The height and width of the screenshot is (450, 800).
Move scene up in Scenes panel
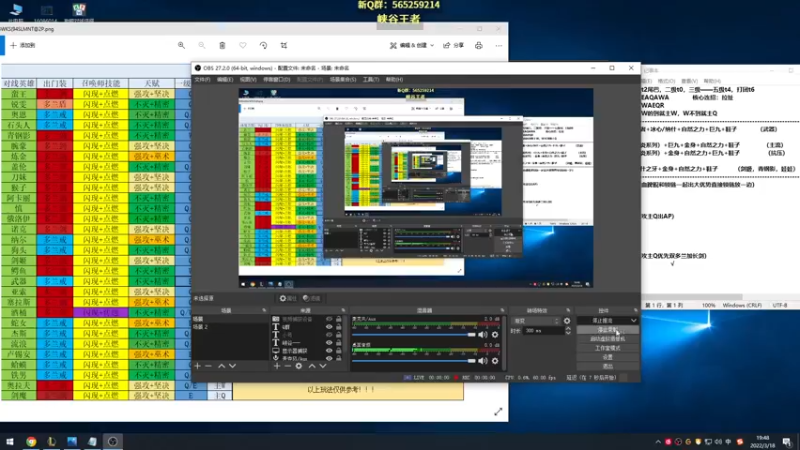(221, 366)
